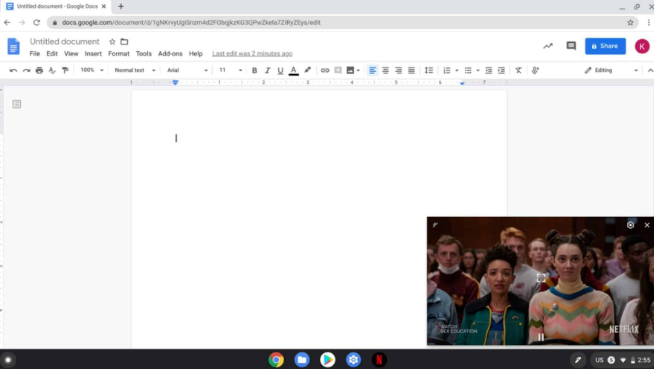Star the Untitled document
Image resolution: width=654 pixels, height=369 pixels.
tap(112, 42)
